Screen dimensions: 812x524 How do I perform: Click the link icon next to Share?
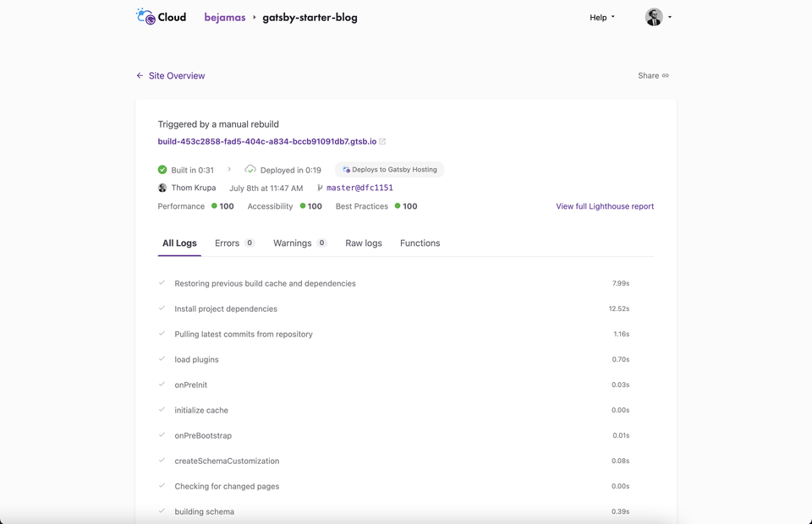point(666,75)
